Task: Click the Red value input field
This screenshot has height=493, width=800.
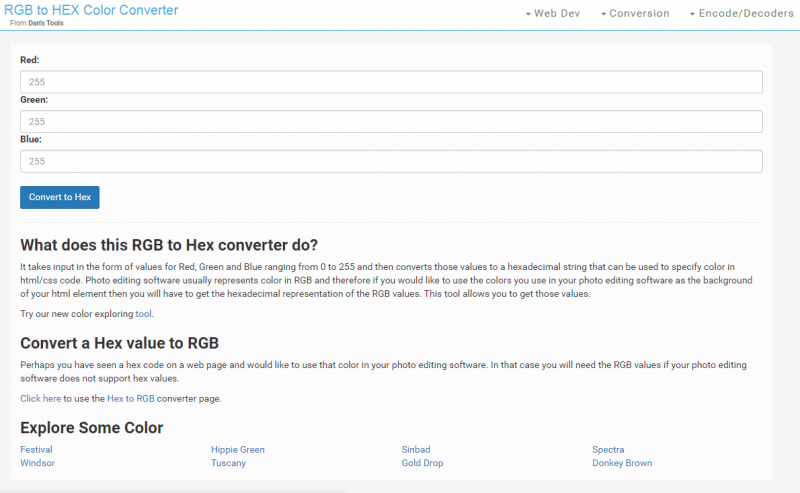Action: click(391, 82)
